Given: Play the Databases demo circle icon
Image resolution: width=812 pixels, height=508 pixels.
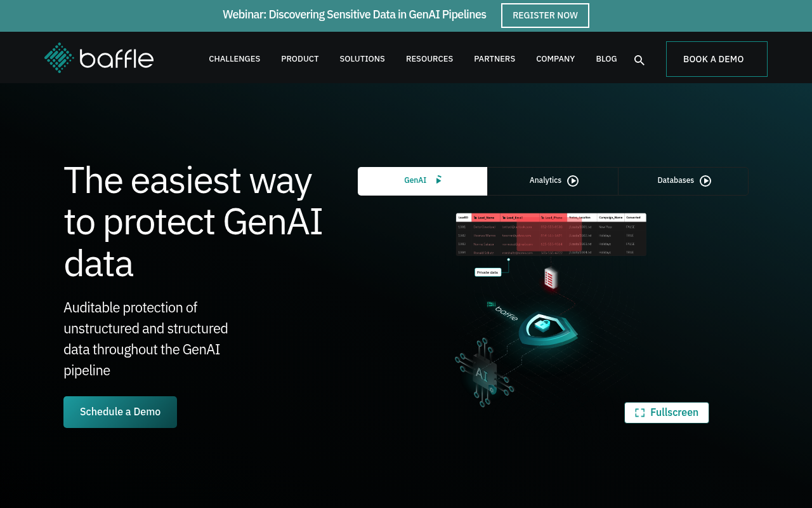Looking at the screenshot, I should point(705,181).
